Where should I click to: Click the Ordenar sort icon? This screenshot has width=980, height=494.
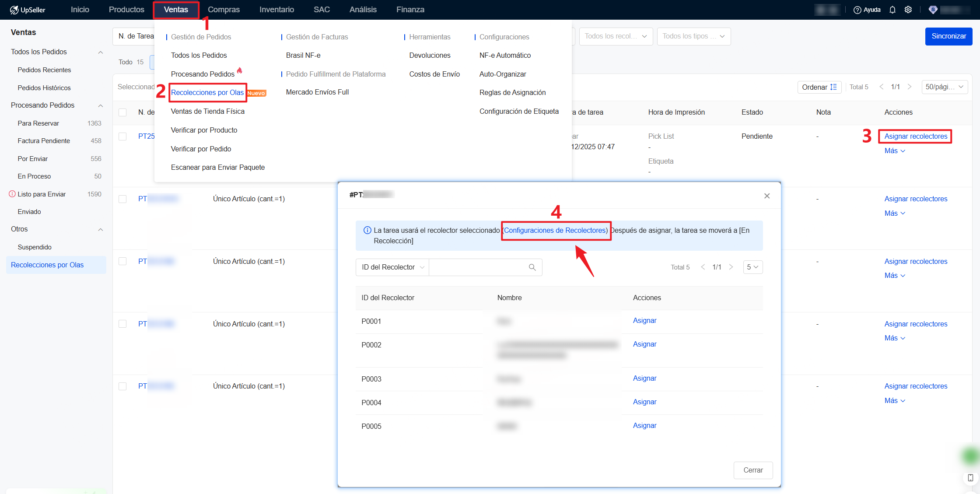pos(833,87)
